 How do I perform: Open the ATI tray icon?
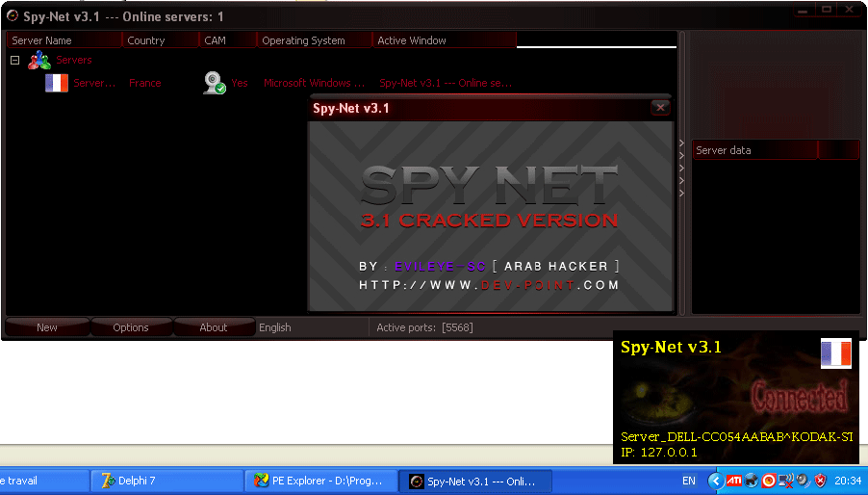734,481
